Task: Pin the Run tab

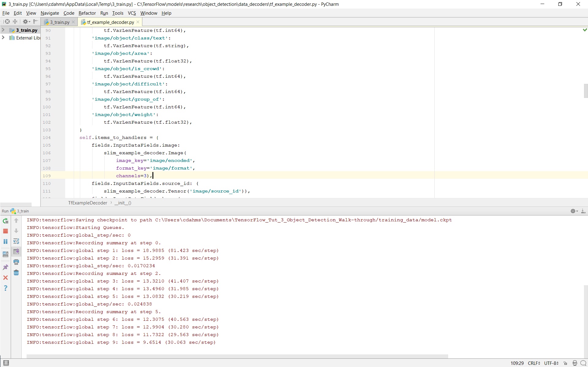Action: (x=6, y=267)
